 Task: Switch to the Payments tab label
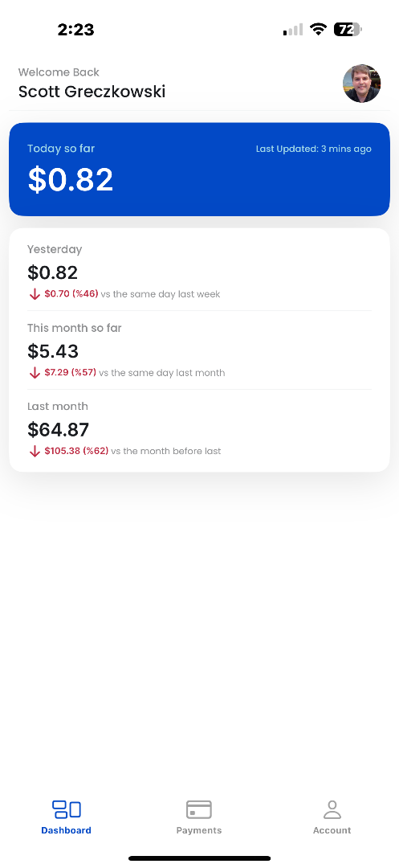click(199, 830)
